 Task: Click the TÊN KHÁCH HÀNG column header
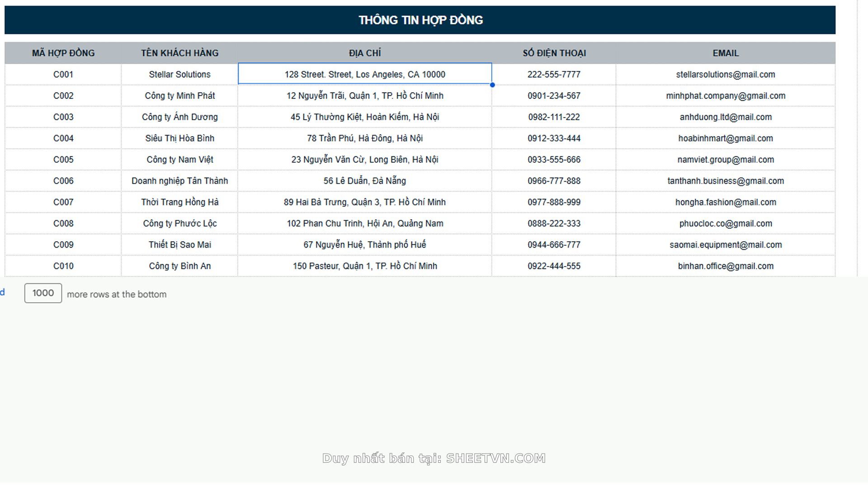[x=179, y=53]
